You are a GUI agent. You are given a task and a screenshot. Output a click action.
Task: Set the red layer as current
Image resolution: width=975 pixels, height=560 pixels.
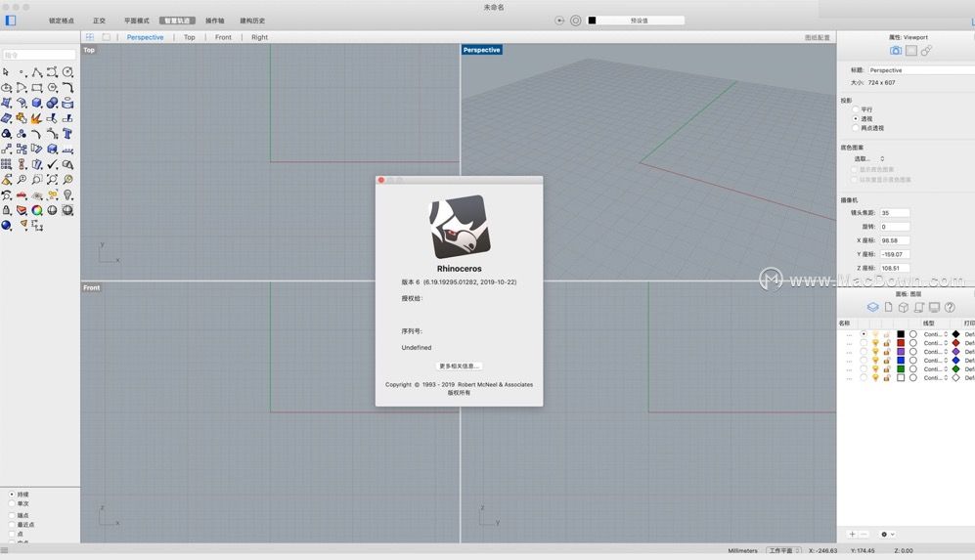tap(864, 343)
